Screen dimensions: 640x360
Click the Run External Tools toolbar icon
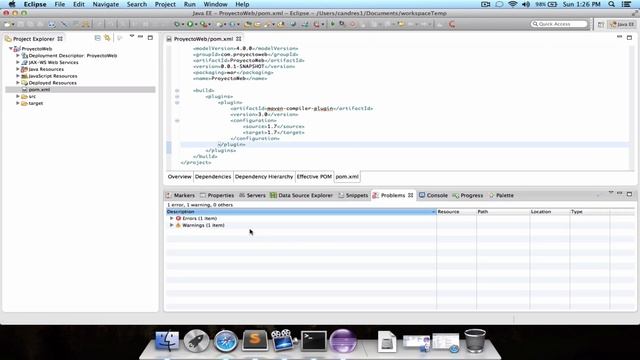tap(203, 24)
